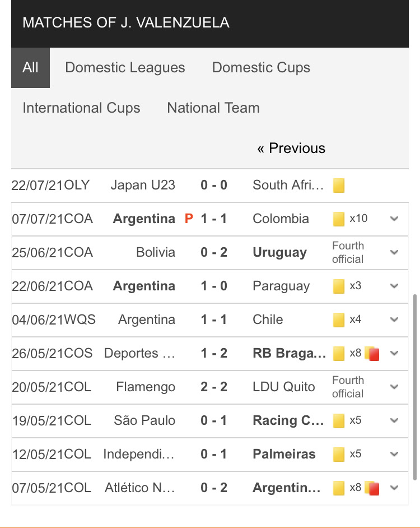Image resolution: width=420 pixels, height=528 pixels.
Task: Open the 0 - 2 Bolivia Uruguay score
Action: tap(214, 252)
